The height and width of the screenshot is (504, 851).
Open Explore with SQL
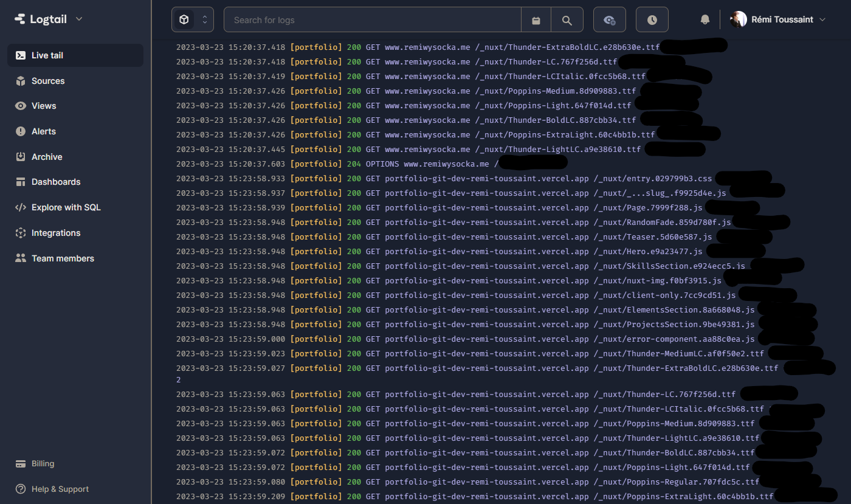(x=66, y=207)
